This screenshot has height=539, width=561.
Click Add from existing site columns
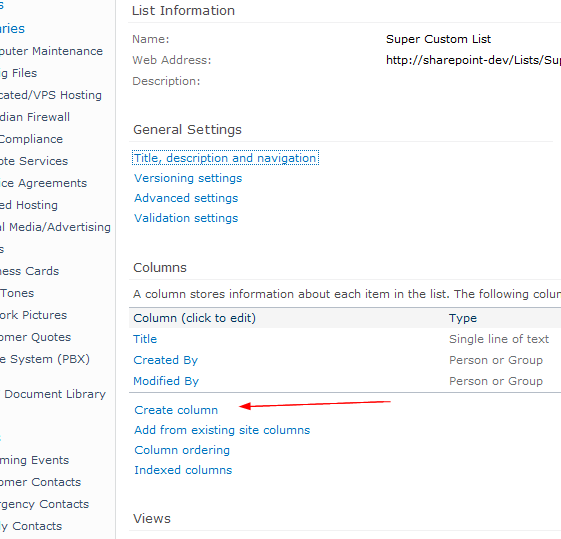point(222,430)
